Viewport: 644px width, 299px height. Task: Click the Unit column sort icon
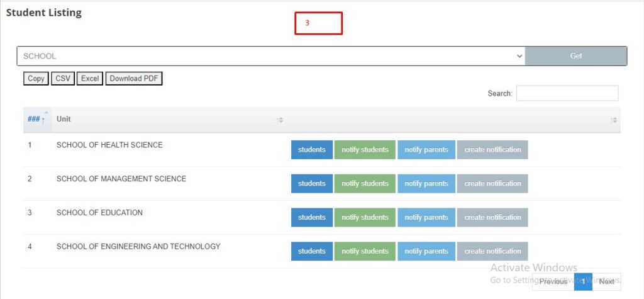point(280,120)
